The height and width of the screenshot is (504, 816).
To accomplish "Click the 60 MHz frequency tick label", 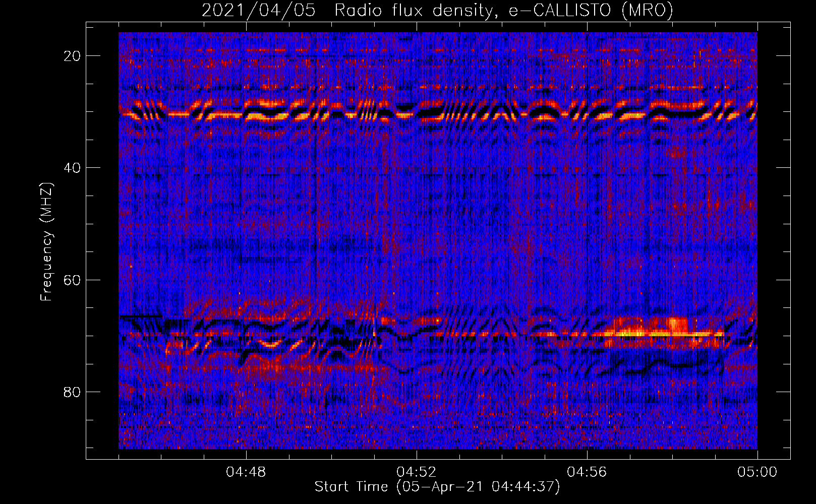I will click(72, 280).
